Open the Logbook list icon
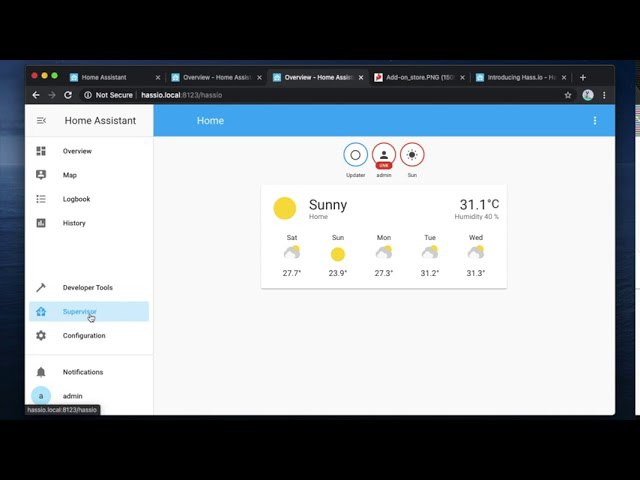Image resolution: width=640 pixels, height=480 pixels. pos(41,199)
